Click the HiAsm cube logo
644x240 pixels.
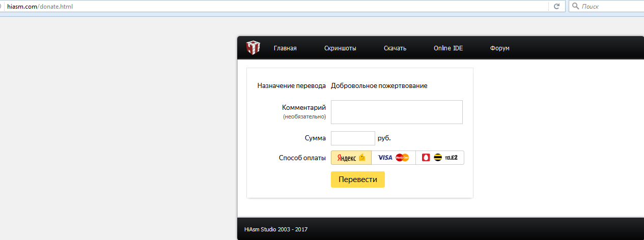pos(253,48)
